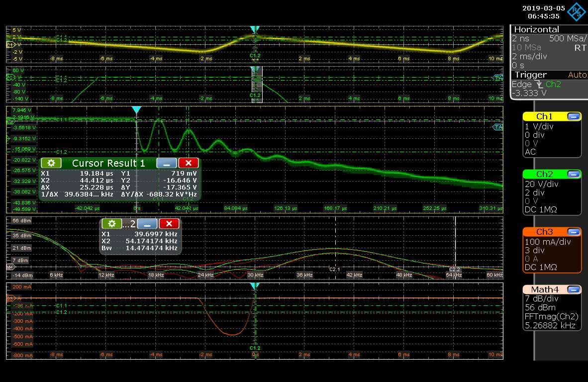The height and width of the screenshot is (382, 588).
Task: Open the Horizontal settings panel
Action: (x=536, y=29)
